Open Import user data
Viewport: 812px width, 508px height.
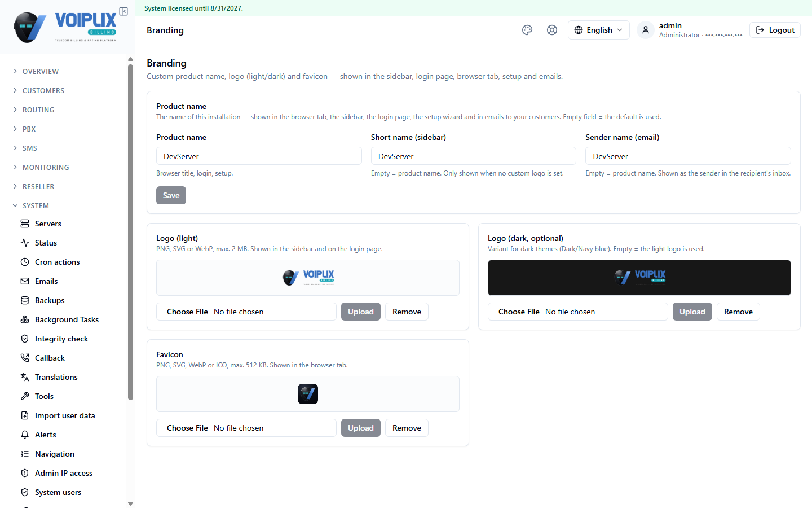(65, 415)
